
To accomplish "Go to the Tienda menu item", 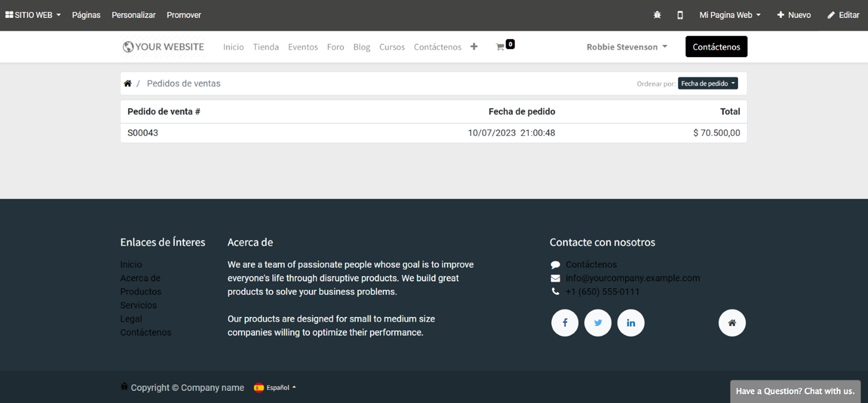I will (266, 47).
